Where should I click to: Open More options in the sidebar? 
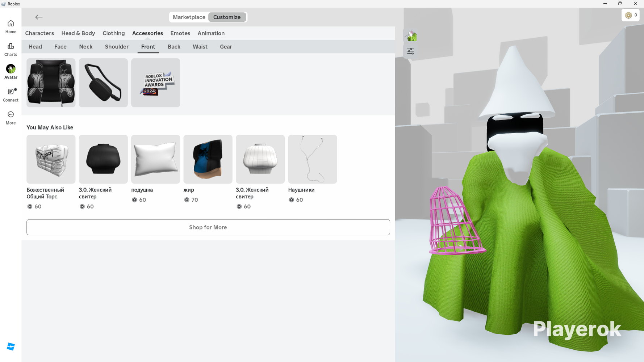[11, 118]
